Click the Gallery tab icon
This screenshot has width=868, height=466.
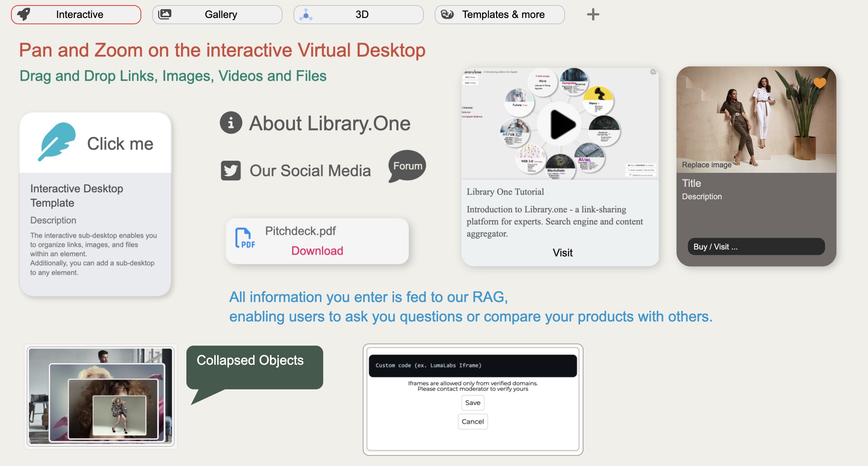coord(165,14)
